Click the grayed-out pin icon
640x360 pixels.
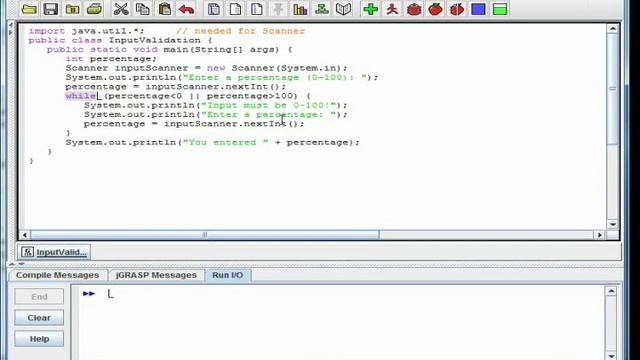[278, 9]
